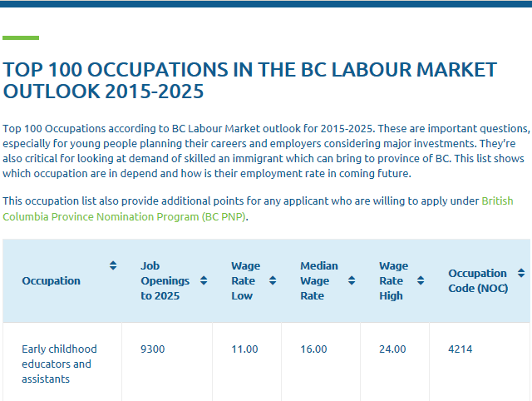Click the 16.00 median wage cell

321,362
